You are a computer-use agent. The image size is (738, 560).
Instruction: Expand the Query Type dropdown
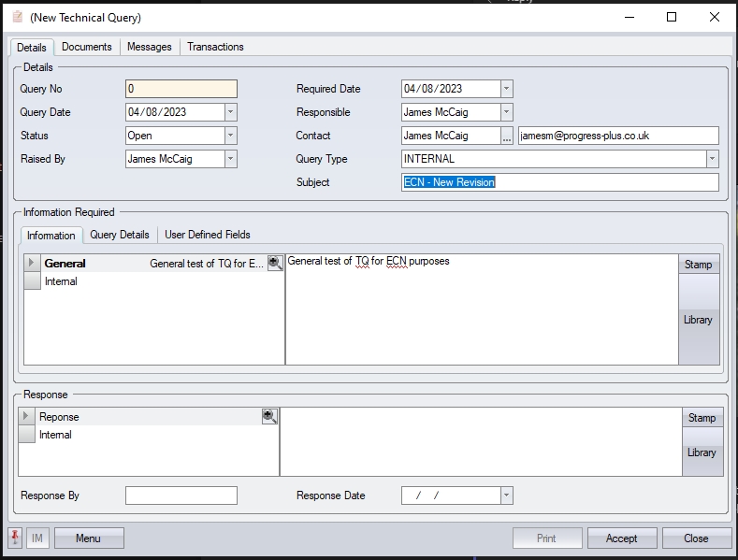click(712, 159)
